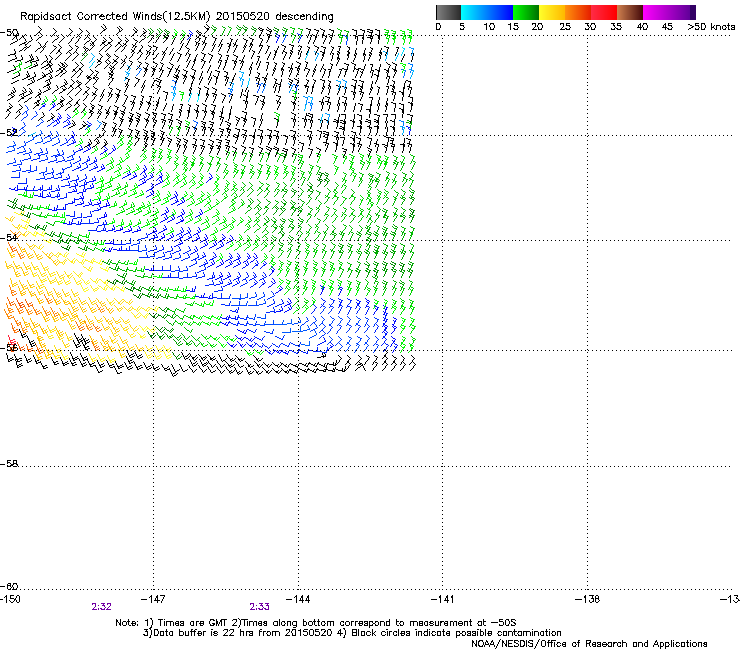Click the NOAA/NESDIS credit line

[589, 644]
